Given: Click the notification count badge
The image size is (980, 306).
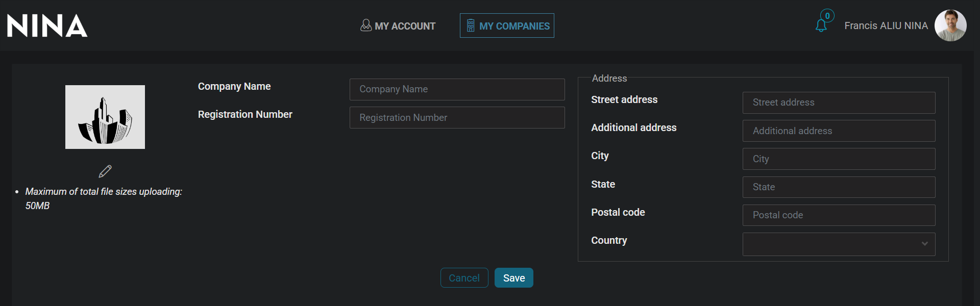Looking at the screenshot, I should [827, 16].
